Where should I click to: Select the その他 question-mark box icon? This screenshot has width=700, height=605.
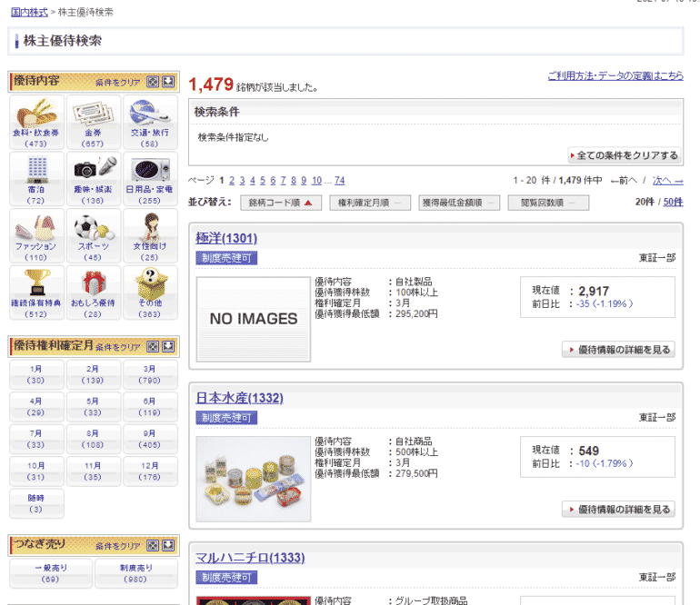click(150, 293)
